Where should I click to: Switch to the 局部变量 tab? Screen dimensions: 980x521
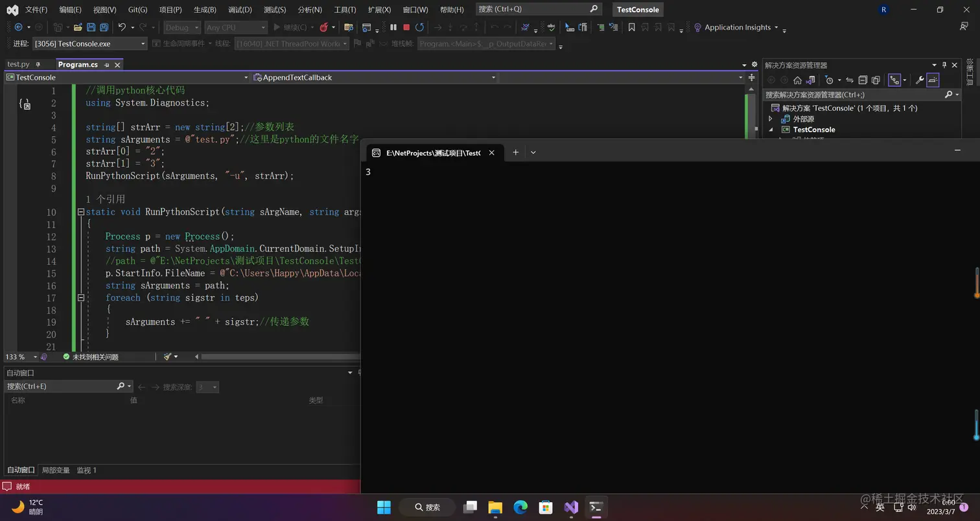click(x=56, y=470)
